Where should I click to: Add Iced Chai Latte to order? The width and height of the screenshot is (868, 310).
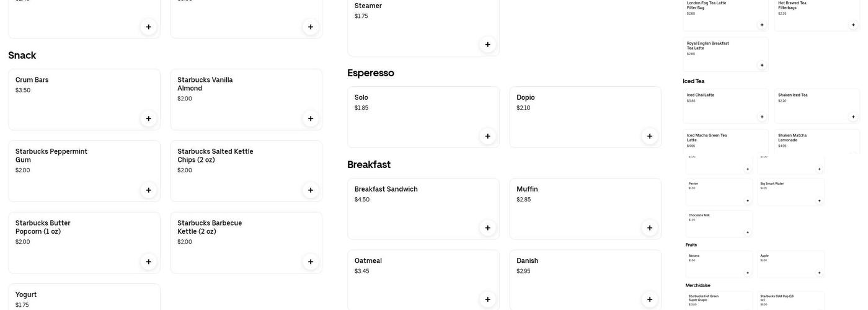(762, 117)
